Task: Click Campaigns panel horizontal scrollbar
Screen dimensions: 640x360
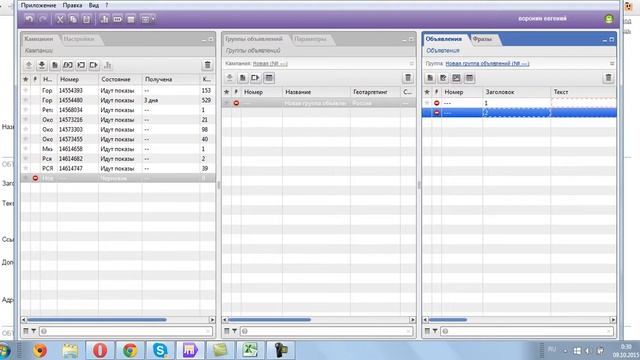Action: [x=97, y=320]
